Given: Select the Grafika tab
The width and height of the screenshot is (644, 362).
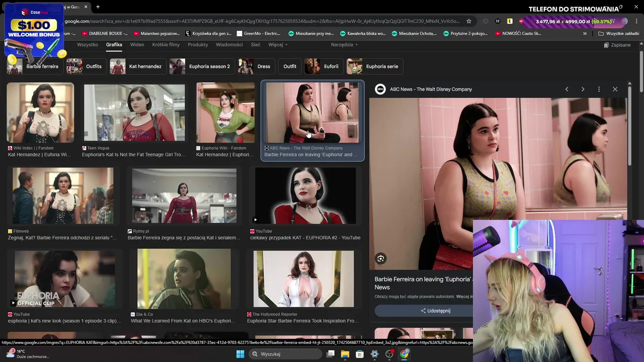Looking at the screenshot, I should 114,45.
